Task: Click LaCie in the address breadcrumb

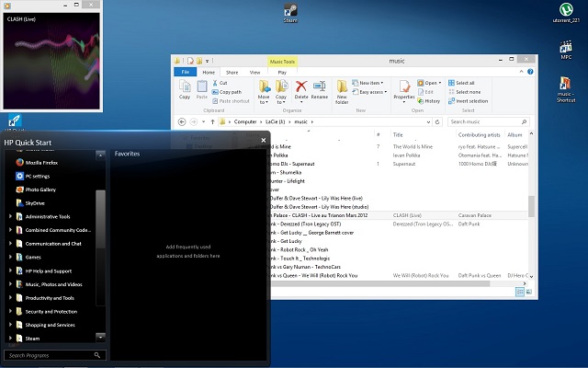Action: (276, 121)
